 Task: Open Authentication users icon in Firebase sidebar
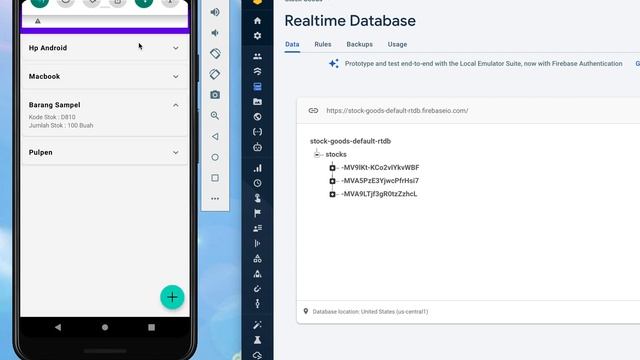pyautogui.click(x=258, y=56)
